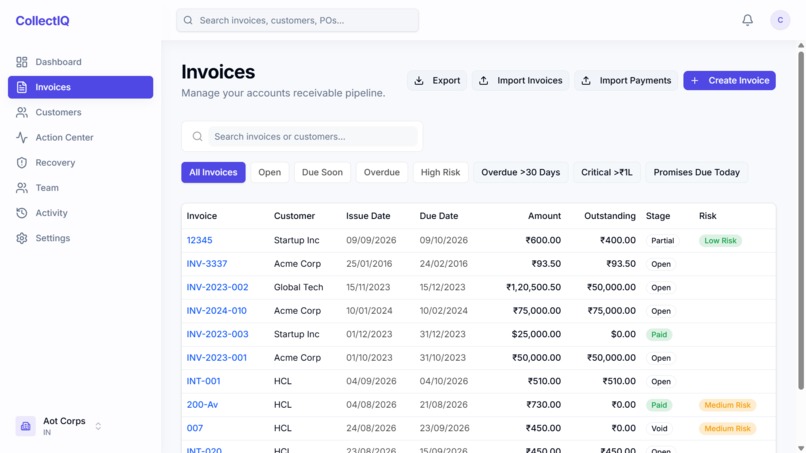This screenshot has height=453, width=806.
Task: Select the All Invoices filter tab
Action: pyautogui.click(x=213, y=173)
